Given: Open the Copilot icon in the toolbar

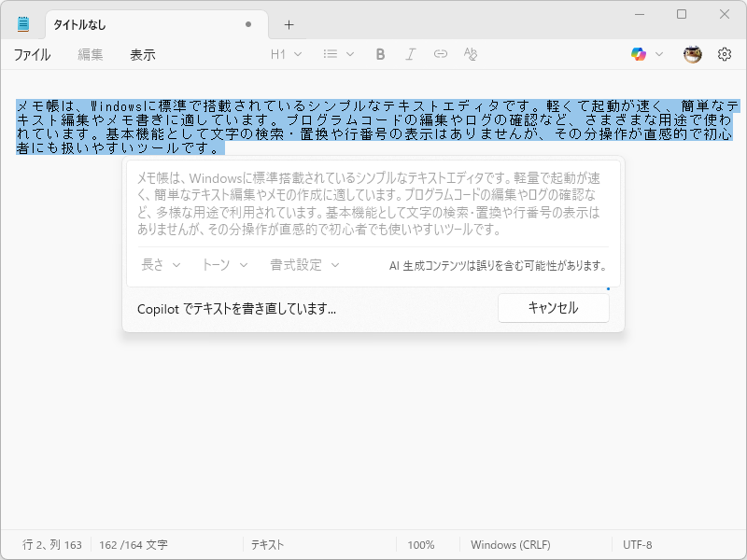Looking at the screenshot, I should (x=641, y=54).
